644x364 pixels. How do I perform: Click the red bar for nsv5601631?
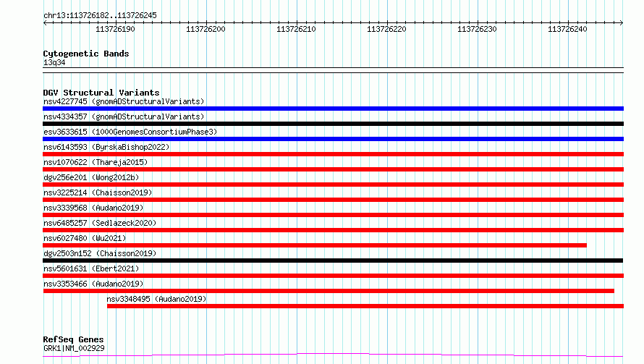tap(333, 276)
